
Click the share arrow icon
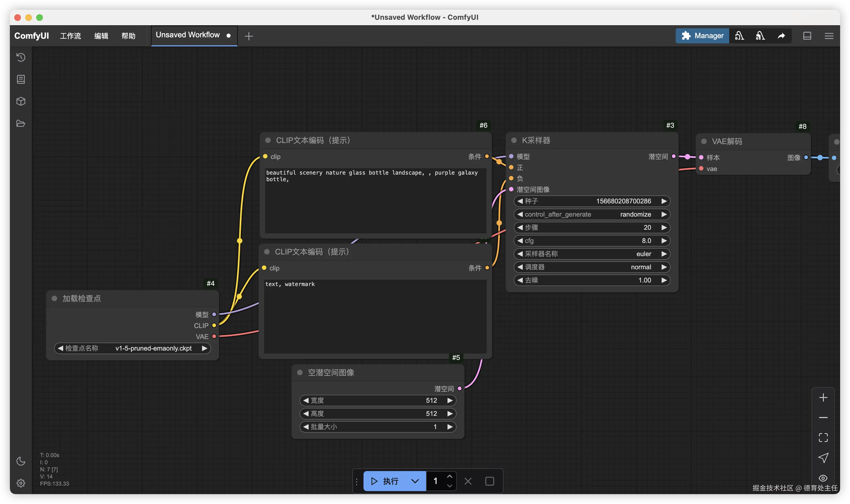coord(781,36)
